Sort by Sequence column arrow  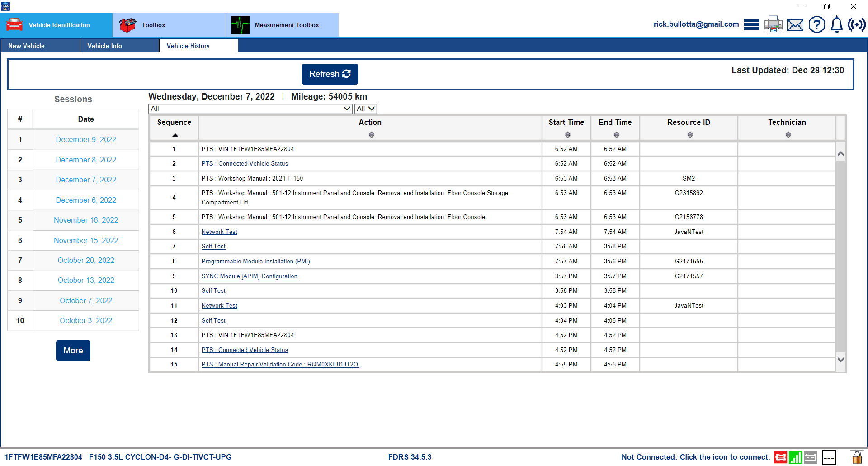coord(175,135)
